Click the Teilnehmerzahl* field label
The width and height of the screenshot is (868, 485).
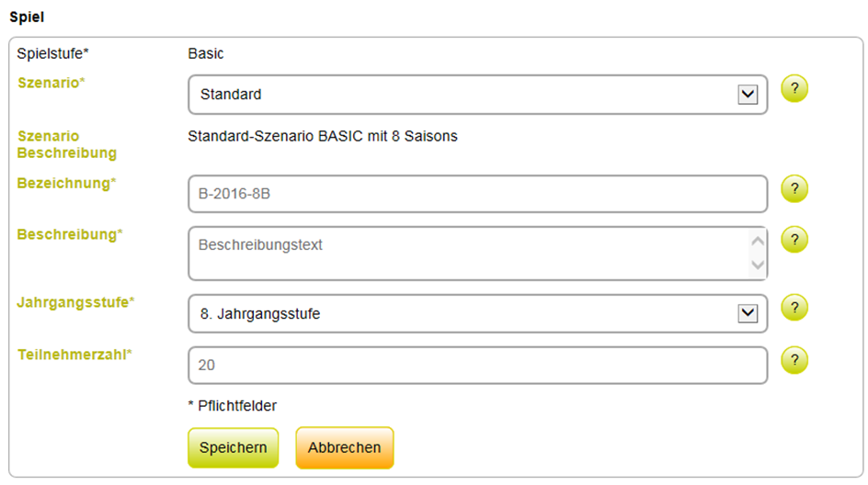[x=74, y=355]
